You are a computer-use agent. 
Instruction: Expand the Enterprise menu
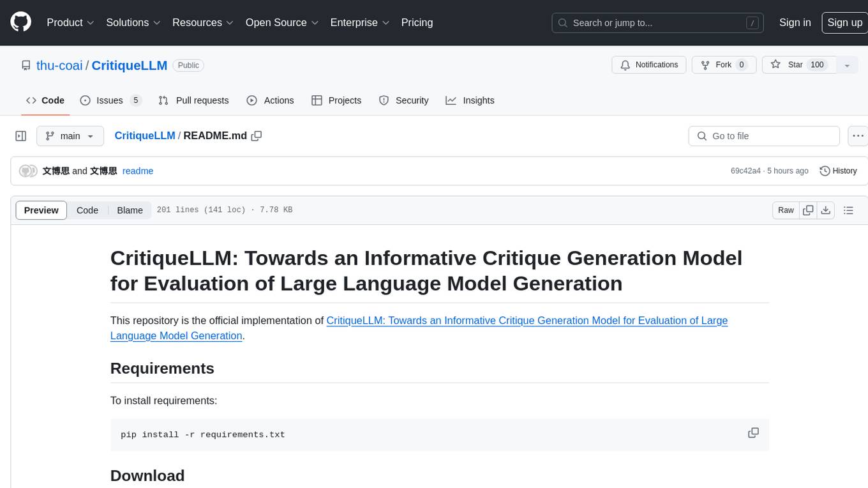(x=360, y=22)
